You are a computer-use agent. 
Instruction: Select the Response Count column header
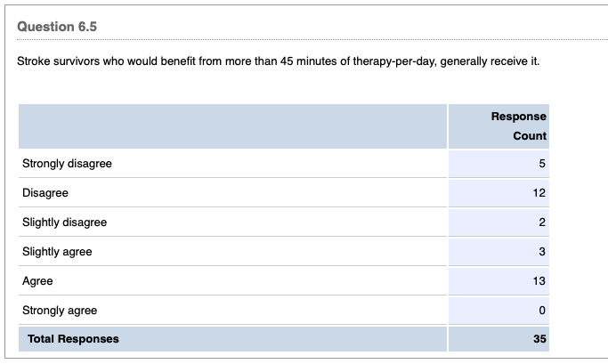pos(519,126)
